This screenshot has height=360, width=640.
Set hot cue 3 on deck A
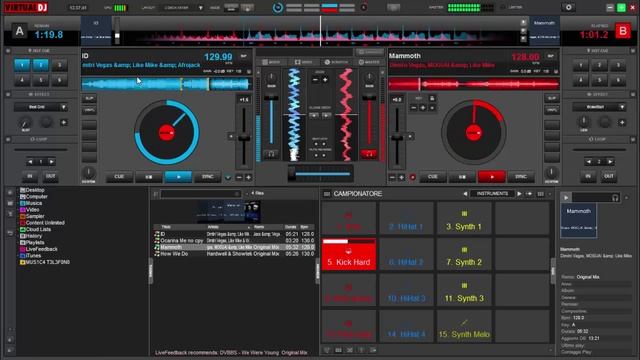pos(60,65)
